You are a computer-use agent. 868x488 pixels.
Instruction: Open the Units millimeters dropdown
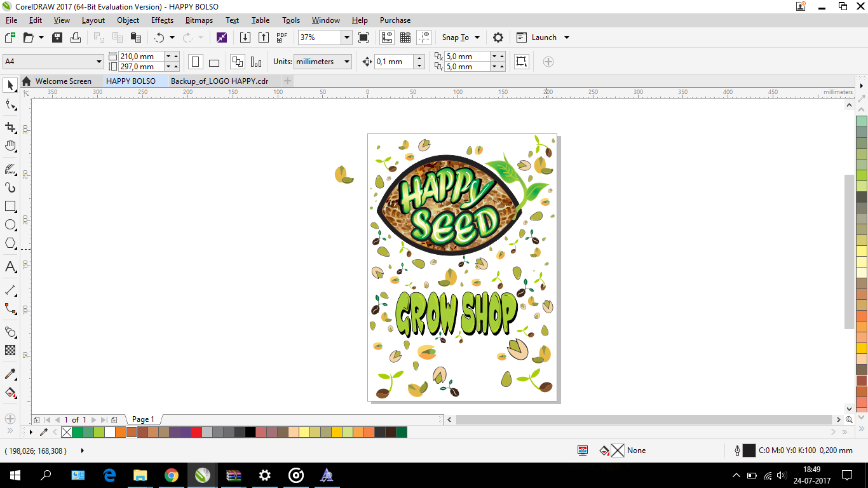click(347, 62)
